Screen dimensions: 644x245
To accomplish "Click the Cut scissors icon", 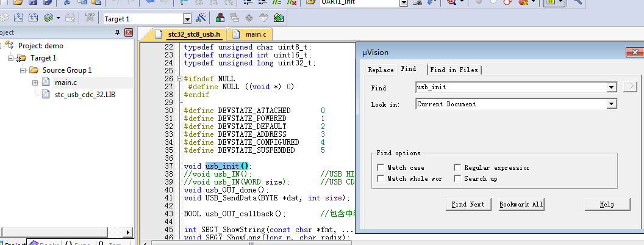I will (x=67, y=2).
